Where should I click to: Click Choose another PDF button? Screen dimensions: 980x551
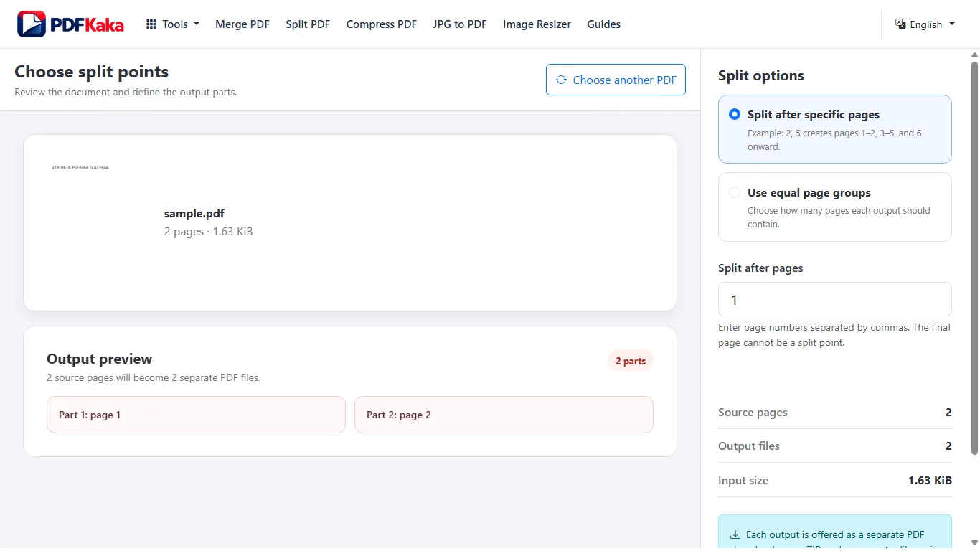616,80
